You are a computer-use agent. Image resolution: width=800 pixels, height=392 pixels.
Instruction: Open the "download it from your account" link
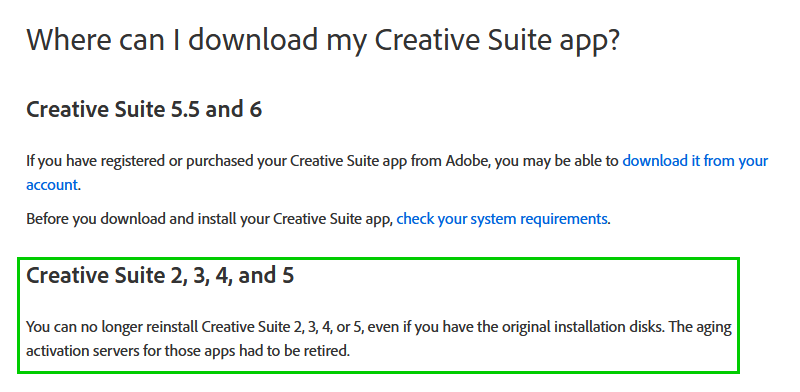point(695,161)
